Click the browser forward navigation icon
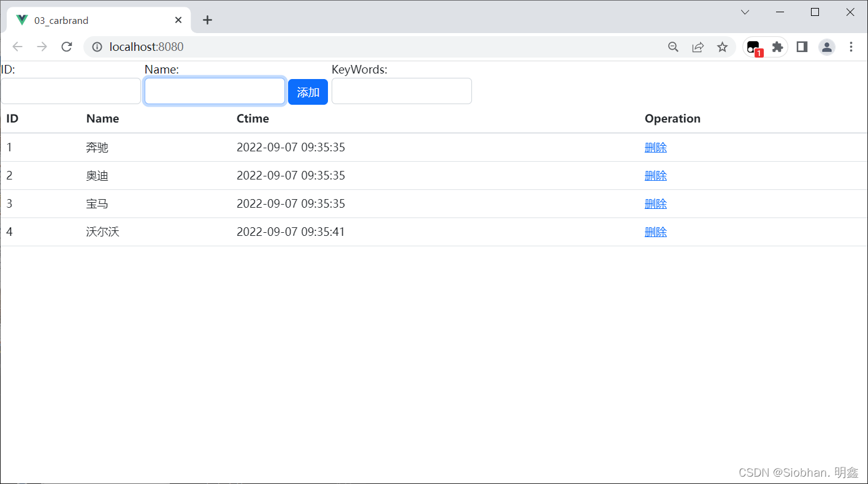The height and width of the screenshot is (484, 868). pyautogui.click(x=42, y=47)
